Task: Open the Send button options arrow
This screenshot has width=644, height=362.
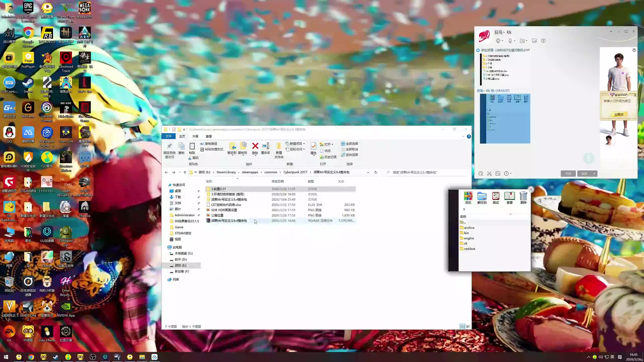Action: coord(594,173)
